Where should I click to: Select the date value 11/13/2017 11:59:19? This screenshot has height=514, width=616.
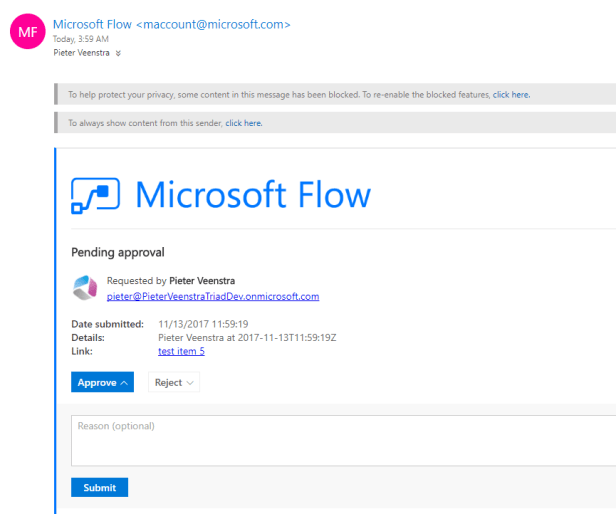coord(203,324)
